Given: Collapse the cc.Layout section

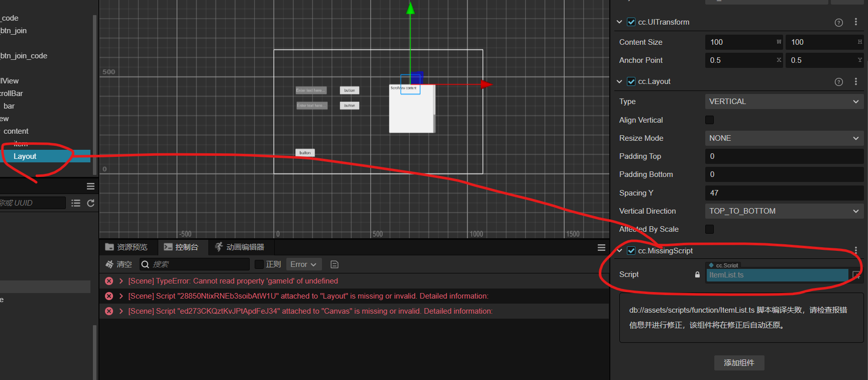Looking at the screenshot, I should [x=619, y=81].
